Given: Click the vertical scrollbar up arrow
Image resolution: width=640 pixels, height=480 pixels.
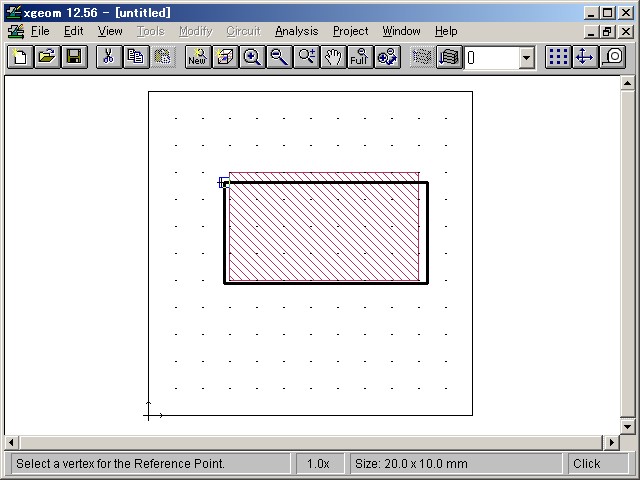Looking at the screenshot, I should (x=627, y=84).
